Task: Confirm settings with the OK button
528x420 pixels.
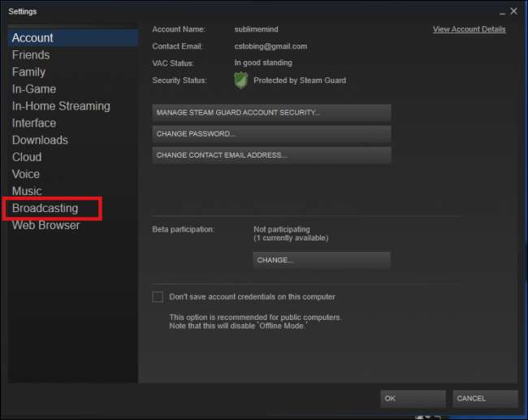Action: coord(413,398)
